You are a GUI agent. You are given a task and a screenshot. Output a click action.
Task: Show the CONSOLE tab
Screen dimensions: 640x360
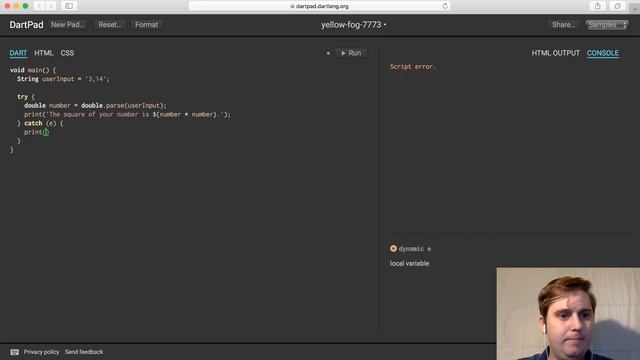tap(603, 53)
